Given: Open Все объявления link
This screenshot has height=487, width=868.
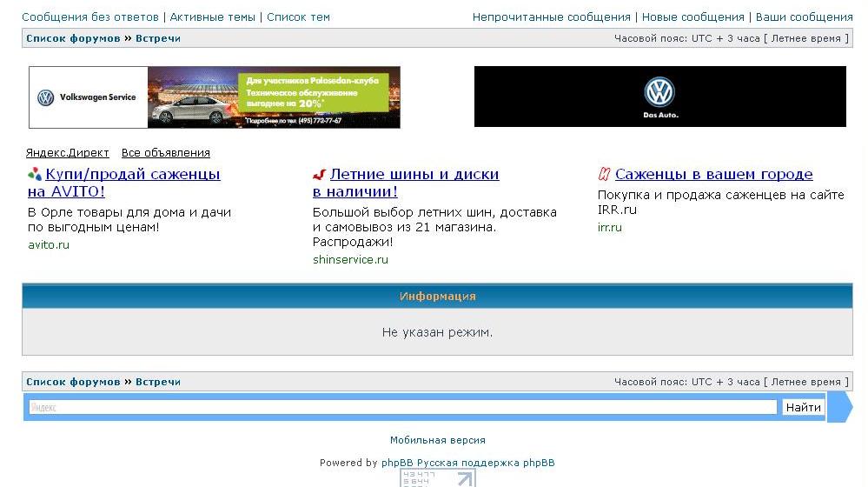Looking at the screenshot, I should pyautogui.click(x=165, y=152).
